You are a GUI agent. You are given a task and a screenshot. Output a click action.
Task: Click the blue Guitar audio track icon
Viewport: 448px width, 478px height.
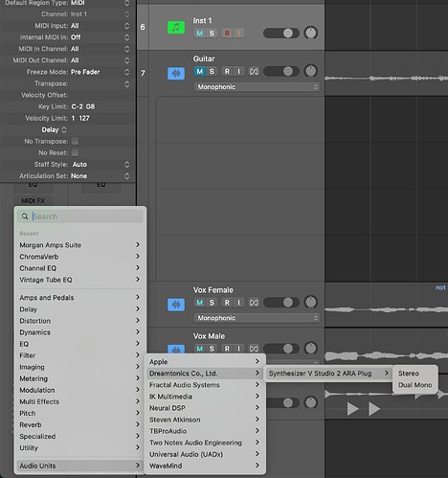[176, 74]
